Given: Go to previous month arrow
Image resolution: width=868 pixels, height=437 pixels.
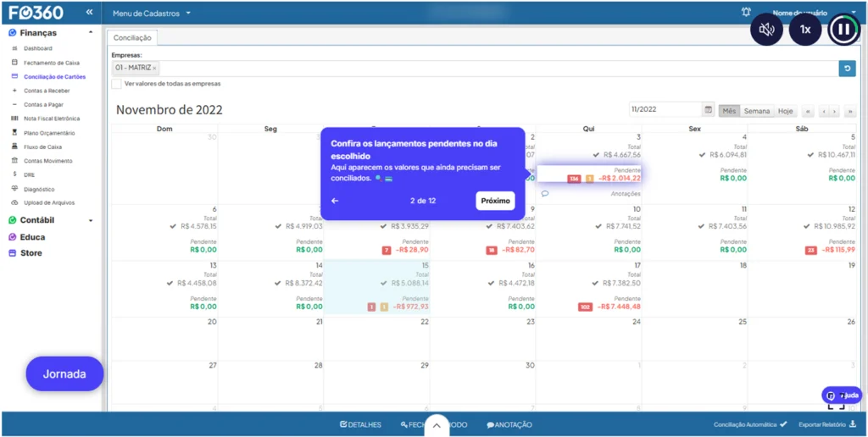Looking at the screenshot, I should (x=824, y=111).
